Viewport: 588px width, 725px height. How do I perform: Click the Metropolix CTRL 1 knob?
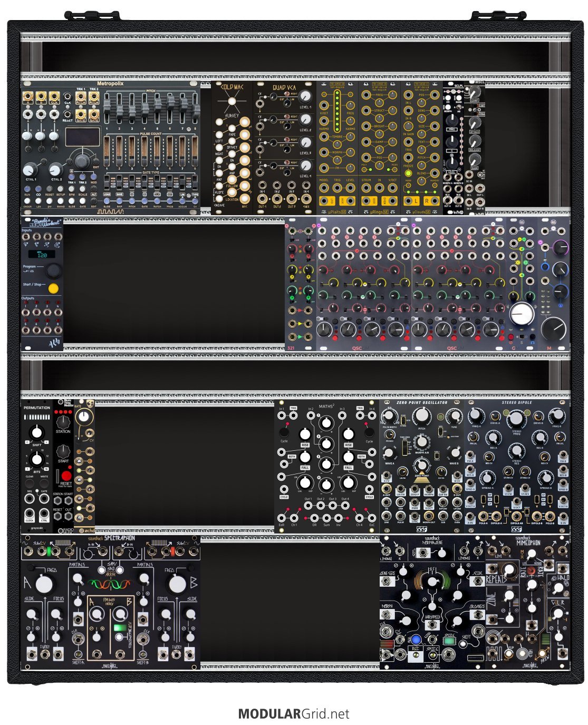30,169
